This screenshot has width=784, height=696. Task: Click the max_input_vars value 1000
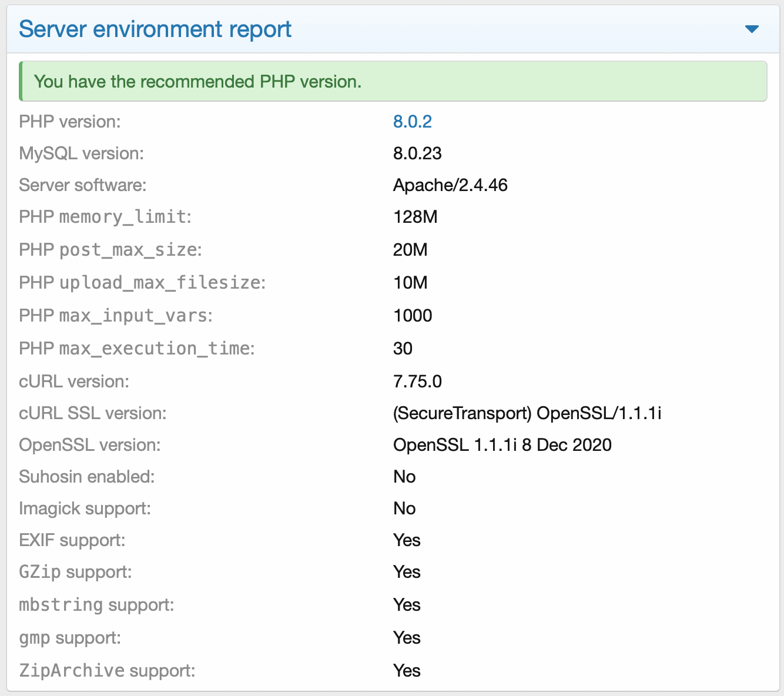pos(412,315)
